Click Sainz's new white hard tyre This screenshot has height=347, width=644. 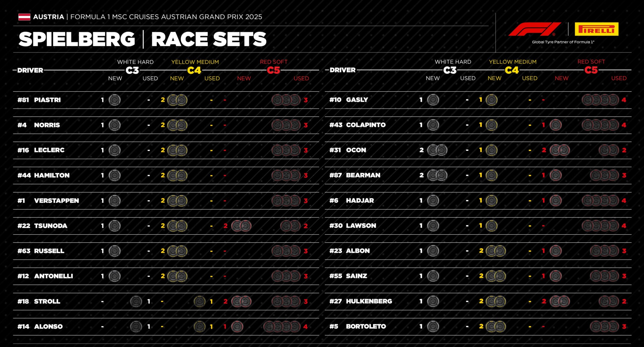pyautogui.click(x=433, y=276)
